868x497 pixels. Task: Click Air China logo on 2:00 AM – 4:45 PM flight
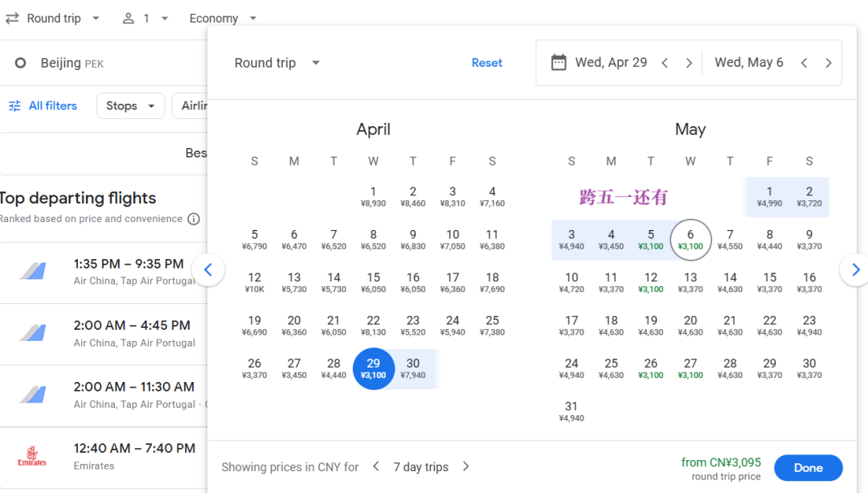tap(33, 332)
